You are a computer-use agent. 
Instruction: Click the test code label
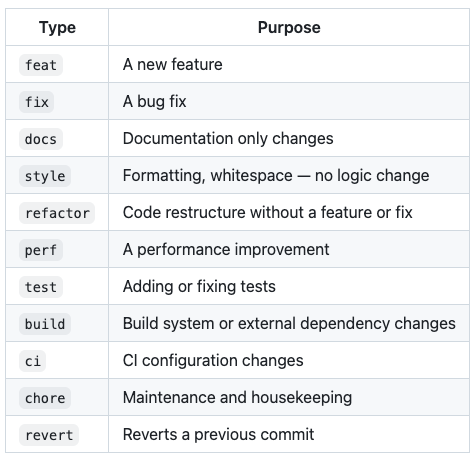41,287
